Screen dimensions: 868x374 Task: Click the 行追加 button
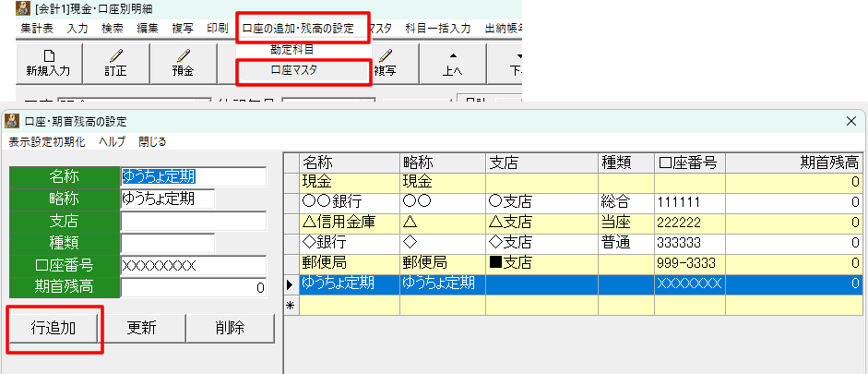coord(54,328)
